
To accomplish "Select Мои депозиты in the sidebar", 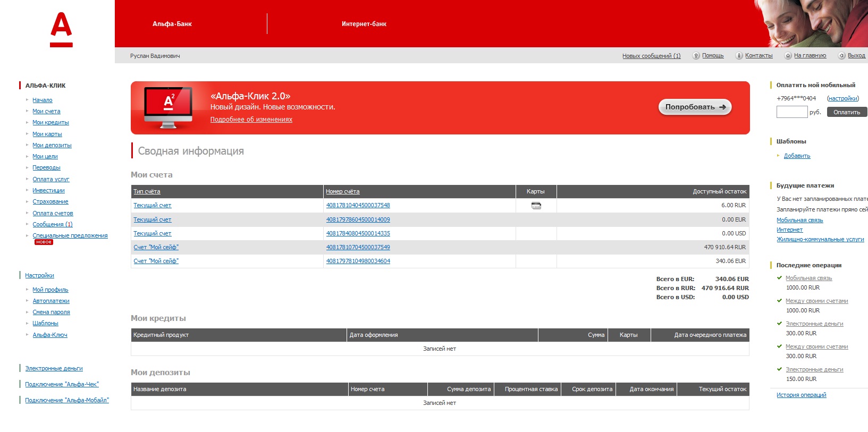I will (52, 145).
